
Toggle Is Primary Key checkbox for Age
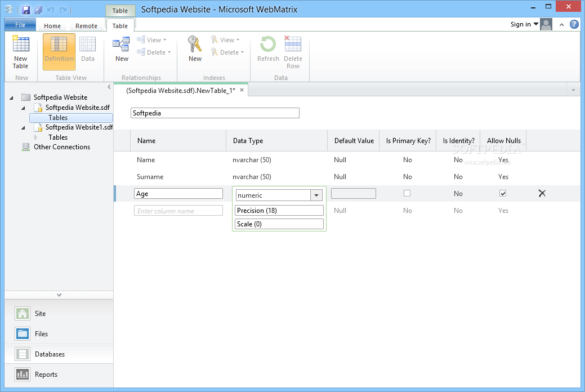click(x=407, y=193)
